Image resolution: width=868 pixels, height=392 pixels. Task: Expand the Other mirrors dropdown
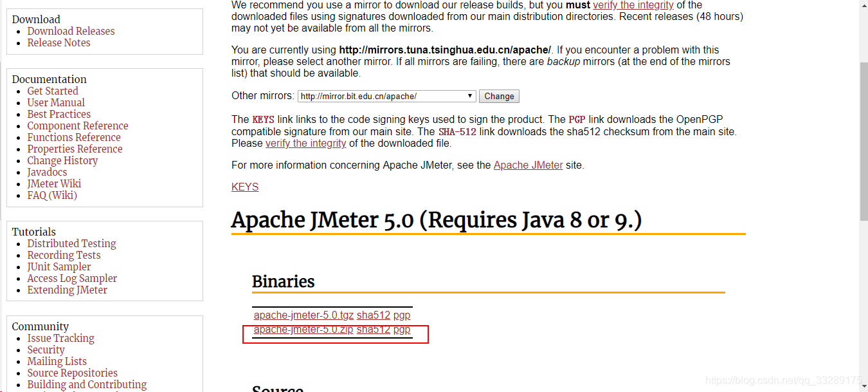[x=387, y=96]
